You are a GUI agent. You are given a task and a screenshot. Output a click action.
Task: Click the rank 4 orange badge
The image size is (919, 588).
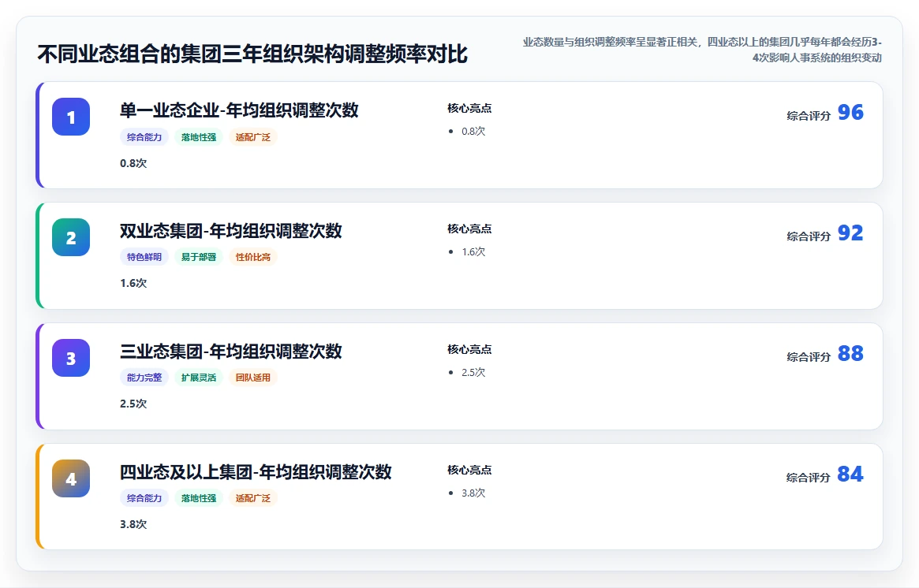pos(71,478)
